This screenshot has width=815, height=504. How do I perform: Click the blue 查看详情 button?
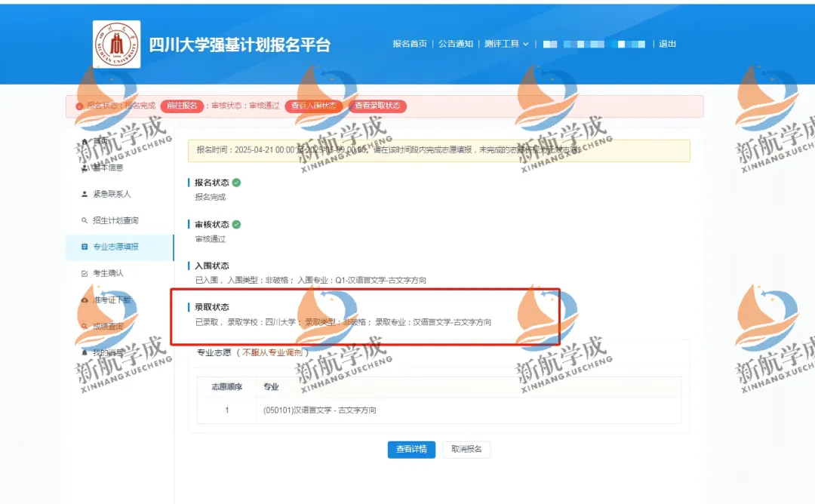click(411, 449)
